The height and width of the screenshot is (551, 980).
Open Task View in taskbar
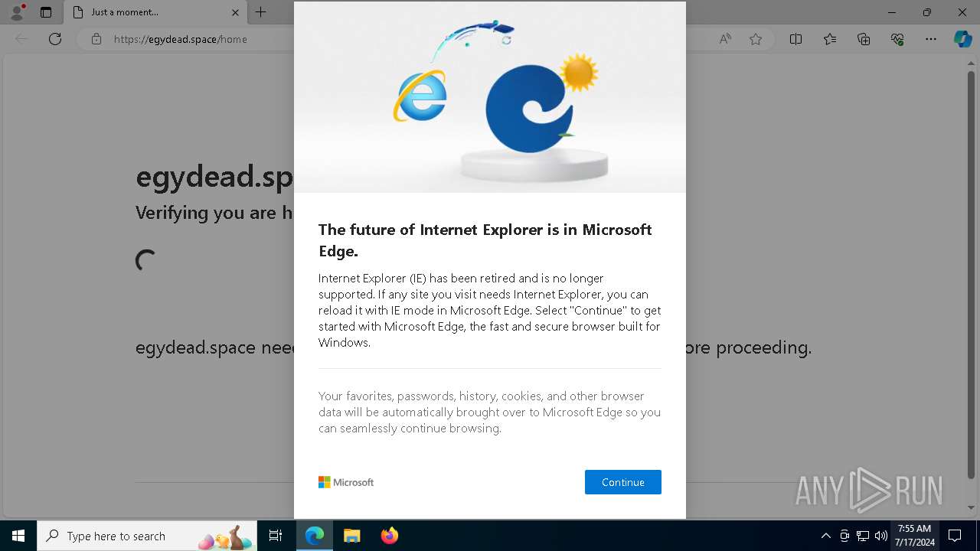[x=276, y=536]
